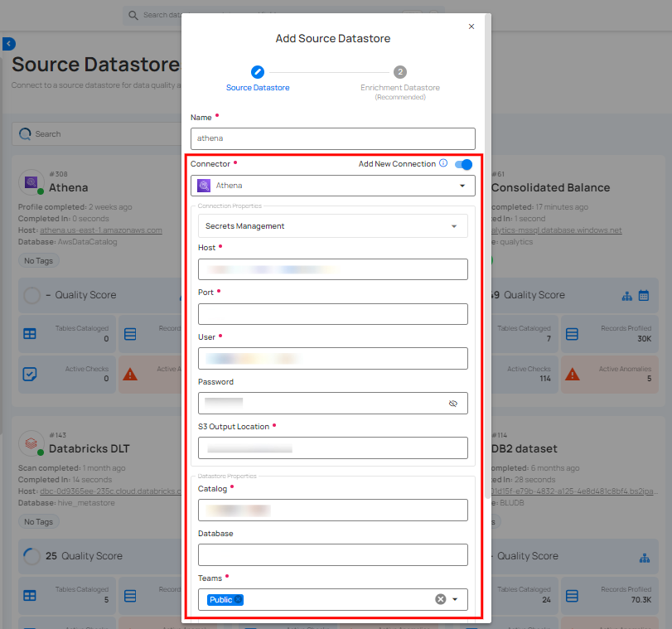Click the Active Checks checkmark icon

point(31,375)
